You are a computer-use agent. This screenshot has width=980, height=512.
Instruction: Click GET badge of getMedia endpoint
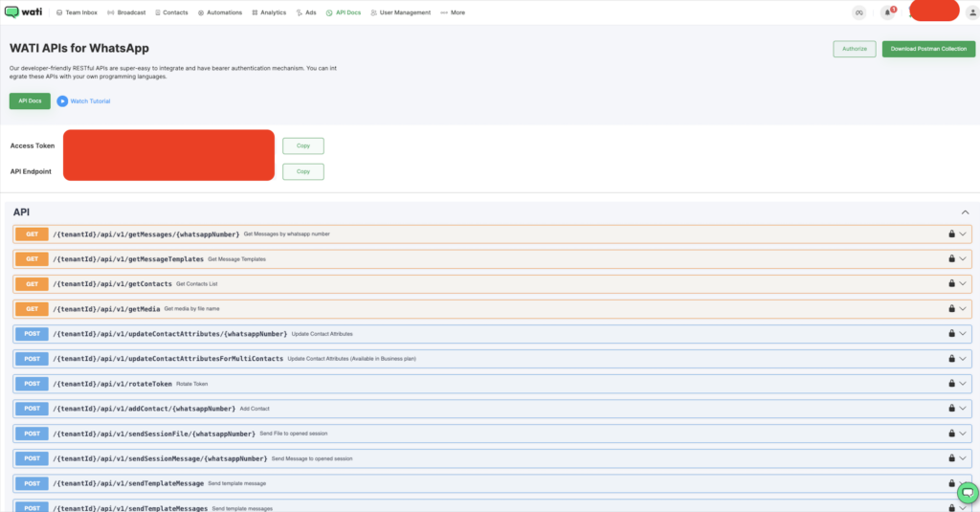32,309
